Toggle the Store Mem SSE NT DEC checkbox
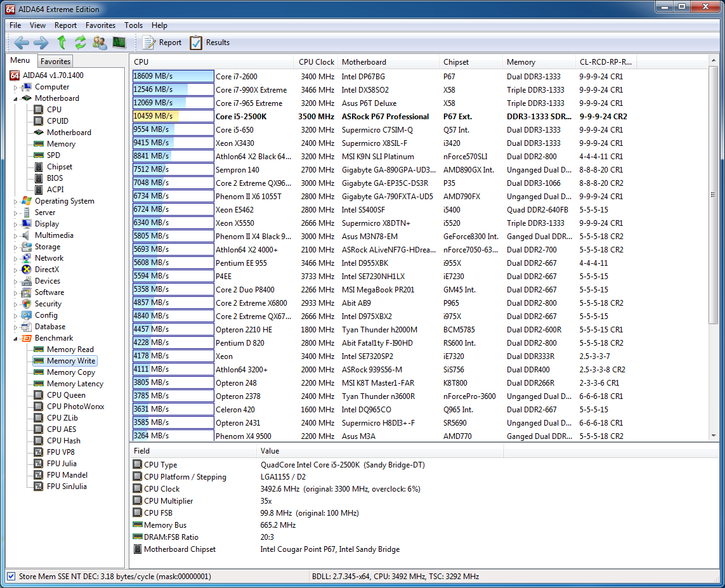This screenshot has width=725, height=588. (11, 577)
